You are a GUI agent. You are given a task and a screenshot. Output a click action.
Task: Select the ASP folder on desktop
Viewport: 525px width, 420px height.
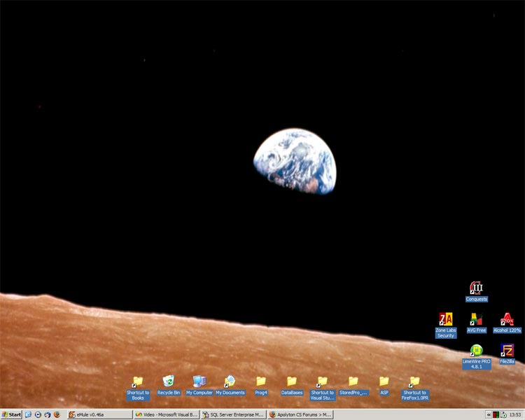tap(384, 381)
